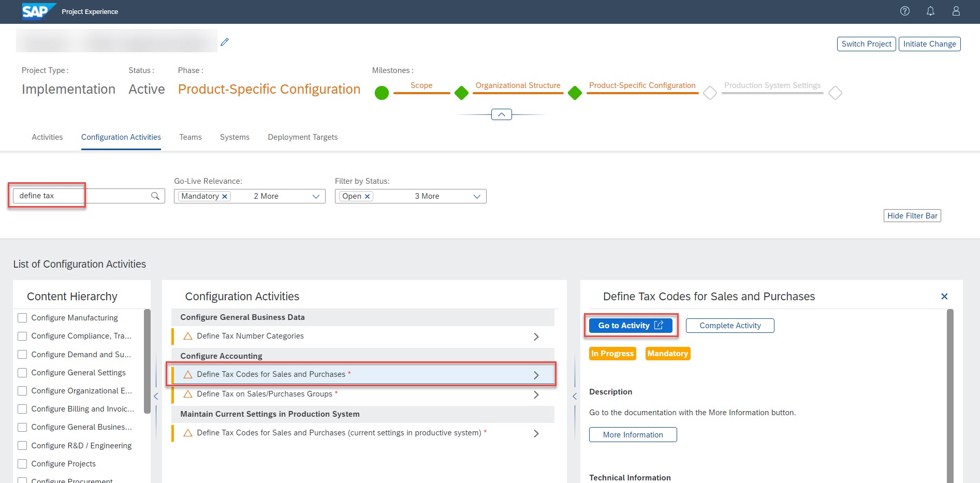
Task: Open Go-Live Relevance dropdown
Action: coord(316,196)
